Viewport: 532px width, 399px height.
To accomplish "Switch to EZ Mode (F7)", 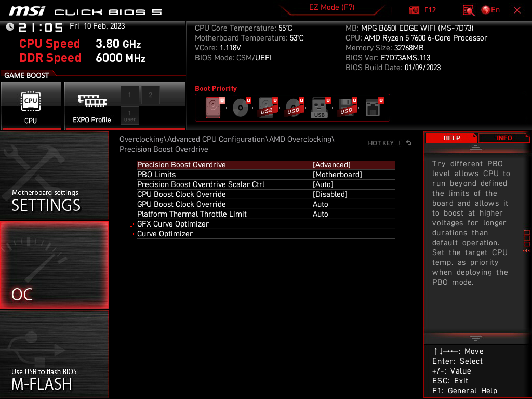I will coord(331,7).
